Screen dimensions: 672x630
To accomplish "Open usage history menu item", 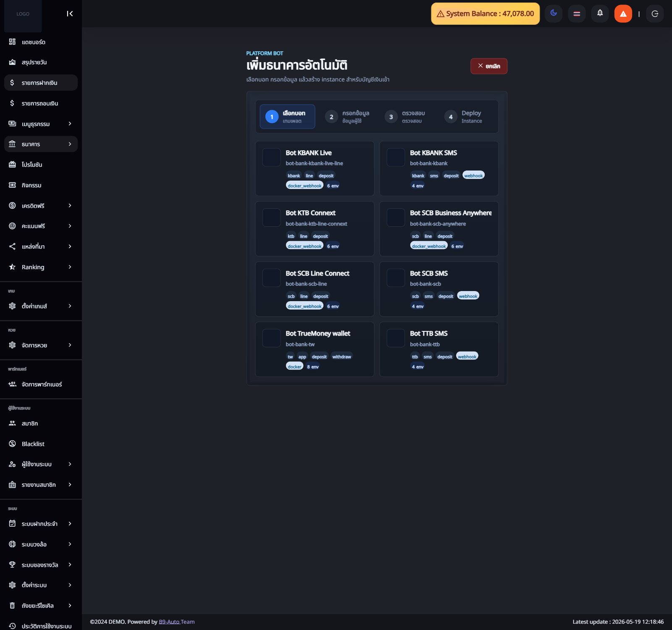I will [40, 626].
